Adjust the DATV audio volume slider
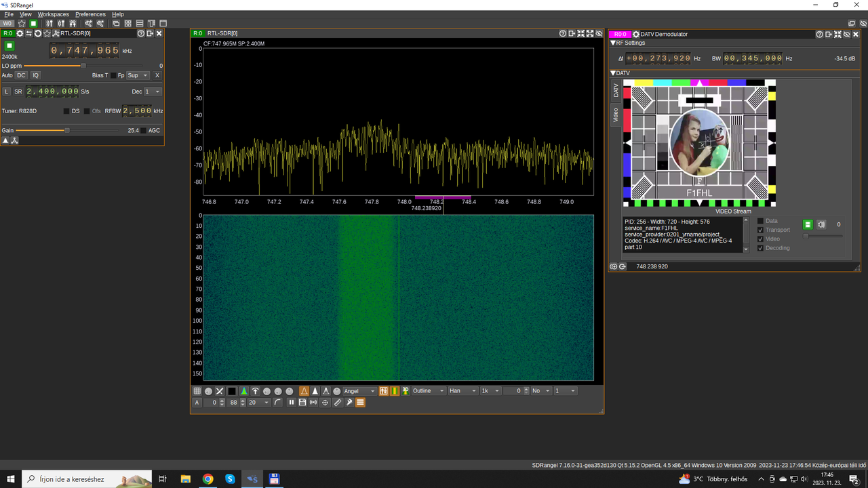Image resolution: width=868 pixels, height=488 pixels. (x=823, y=236)
